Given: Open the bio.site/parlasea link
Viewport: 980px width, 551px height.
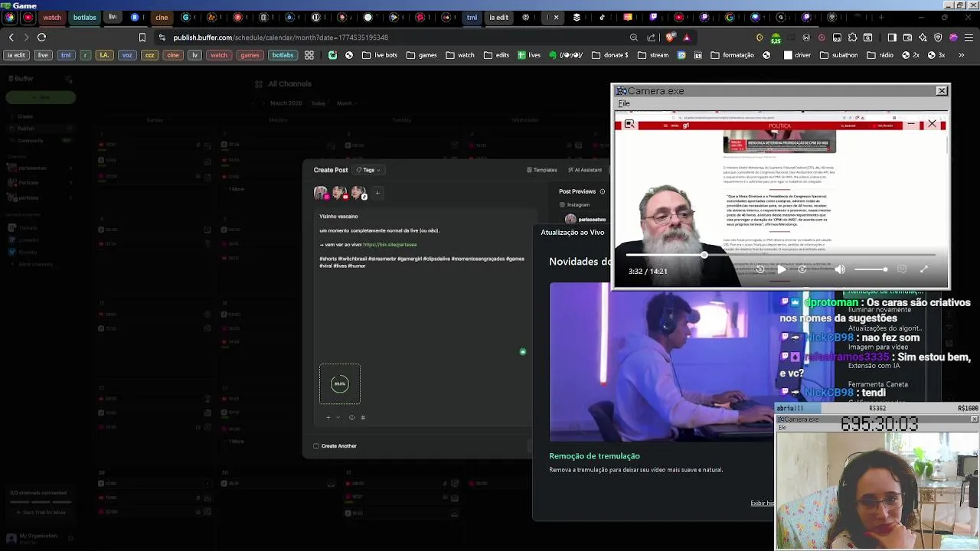Looking at the screenshot, I should (390, 244).
